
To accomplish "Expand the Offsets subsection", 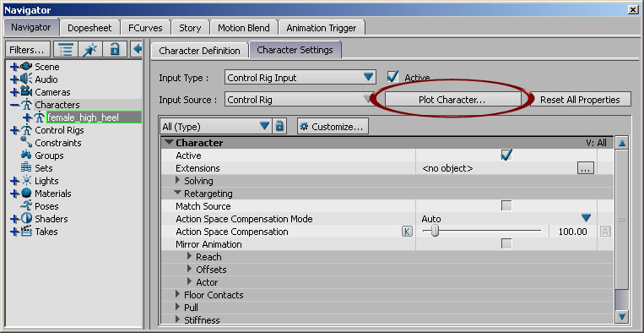I will 189,270.
